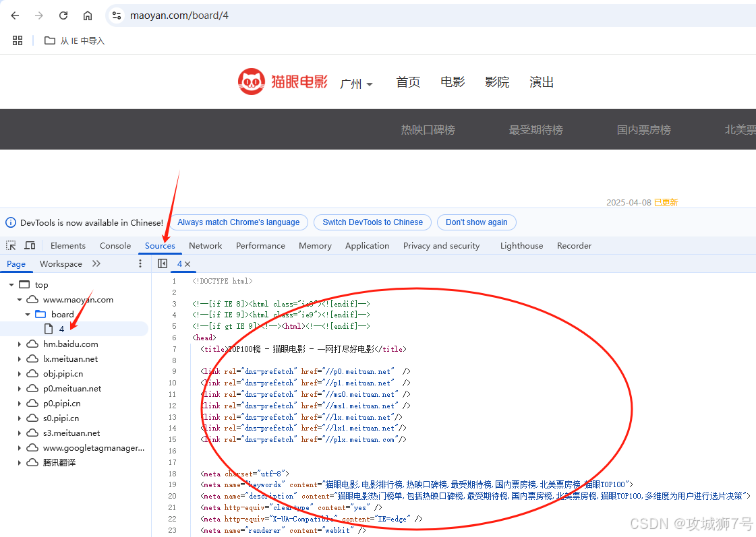Click the board folder icon
Screen dimensions: 756x537
pyautogui.click(x=40, y=314)
